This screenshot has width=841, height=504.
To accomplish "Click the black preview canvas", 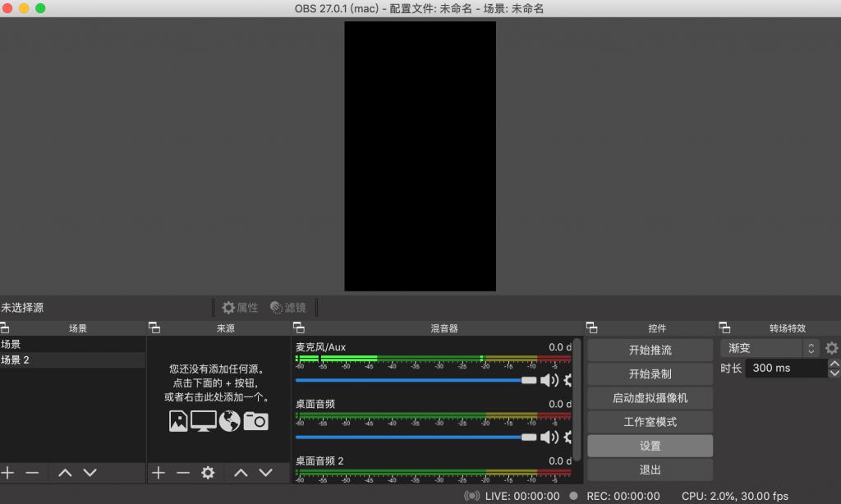I will (x=420, y=156).
